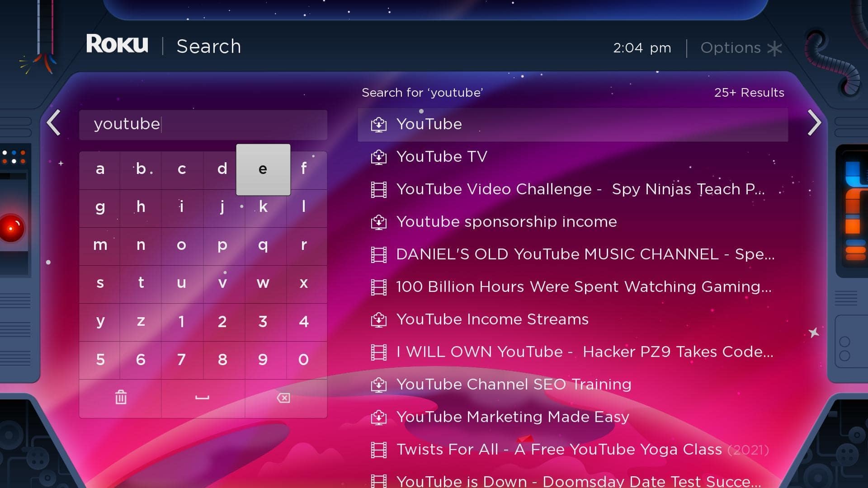Click film icon next to Spy Ninjas result
Viewport: 868px width, 488px height.
tap(379, 189)
